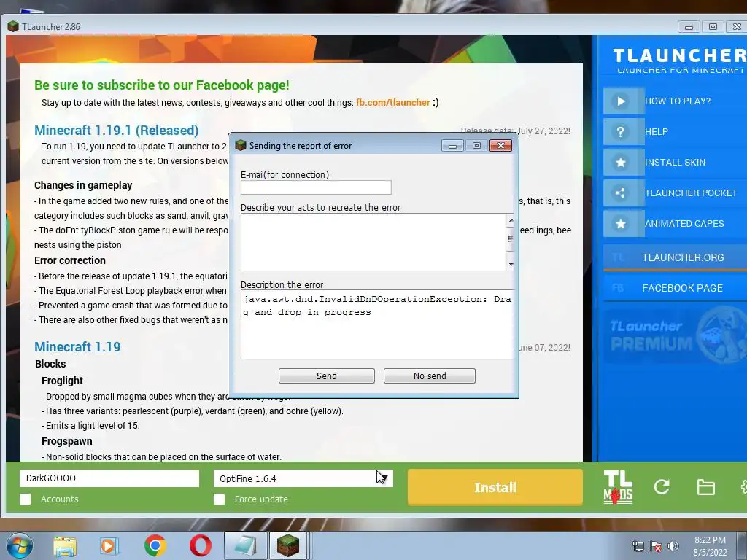
Task: Open the media player taskbar icon
Action: 109,546
